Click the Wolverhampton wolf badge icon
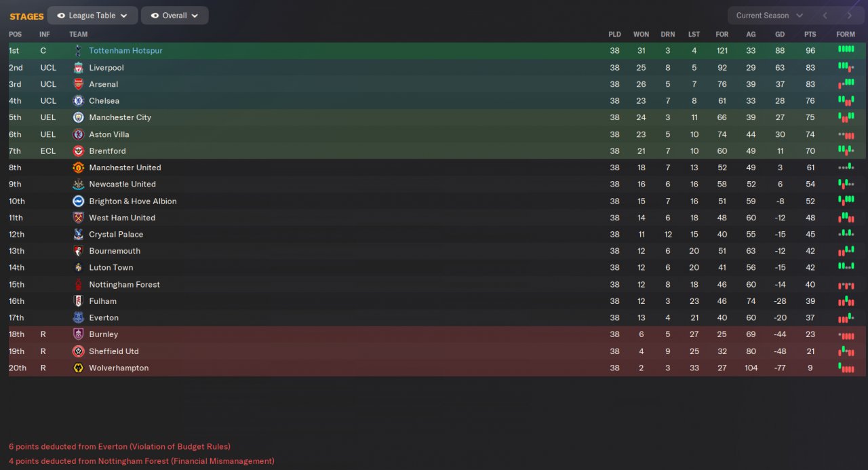The image size is (868, 470). pos(78,368)
